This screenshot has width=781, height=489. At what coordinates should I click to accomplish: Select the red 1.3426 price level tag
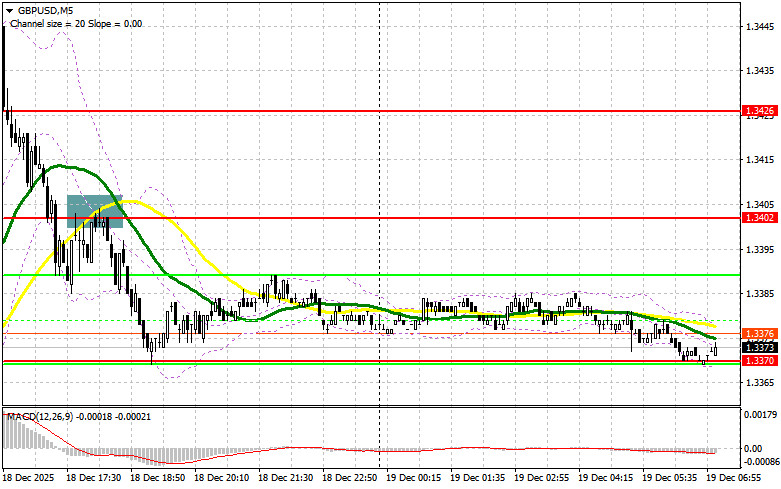click(756, 111)
